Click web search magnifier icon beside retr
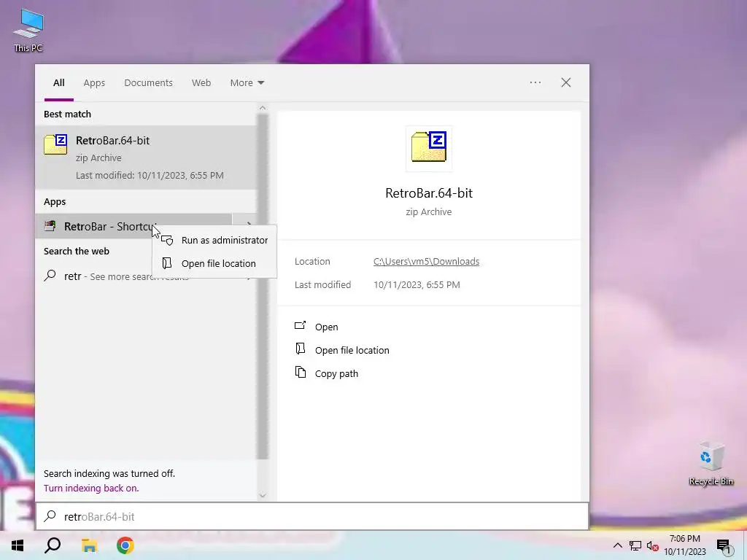The width and height of the screenshot is (747, 560). coord(50,276)
